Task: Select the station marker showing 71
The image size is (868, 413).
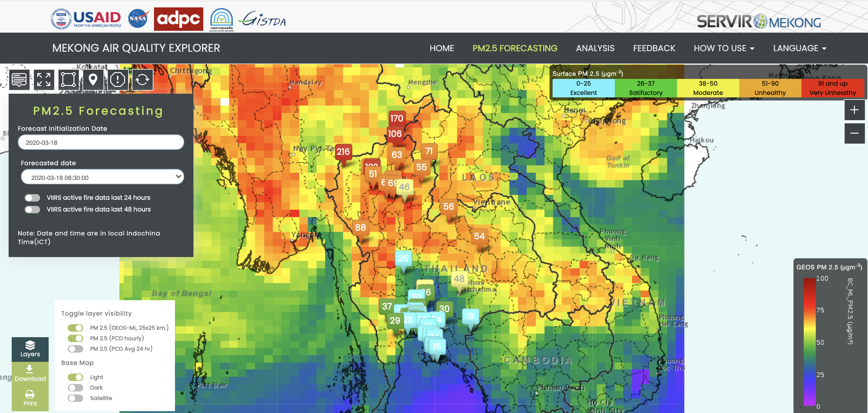Action: click(x=429, y=151)
